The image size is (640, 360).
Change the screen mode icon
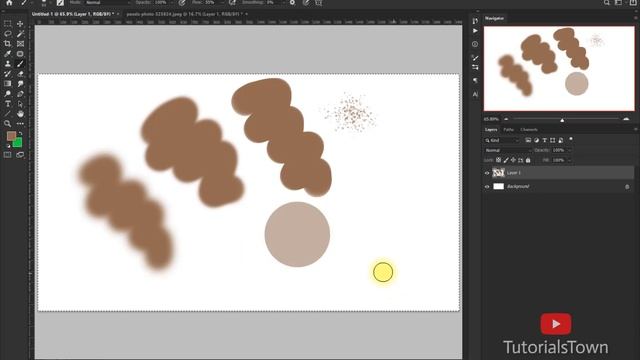20,155
